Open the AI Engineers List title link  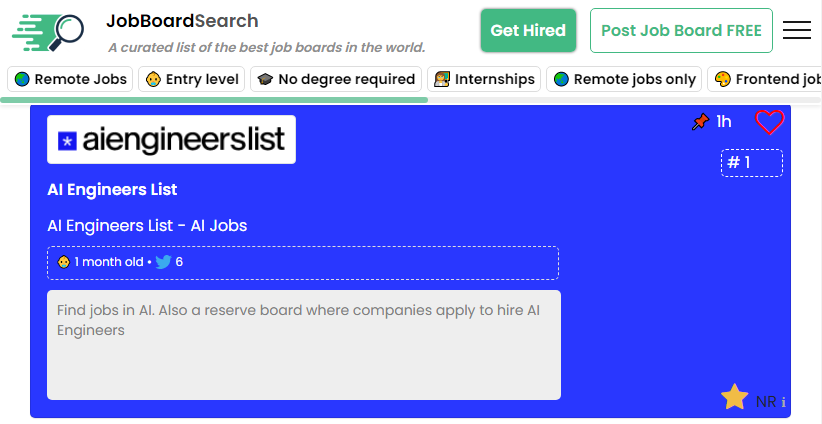112,190
